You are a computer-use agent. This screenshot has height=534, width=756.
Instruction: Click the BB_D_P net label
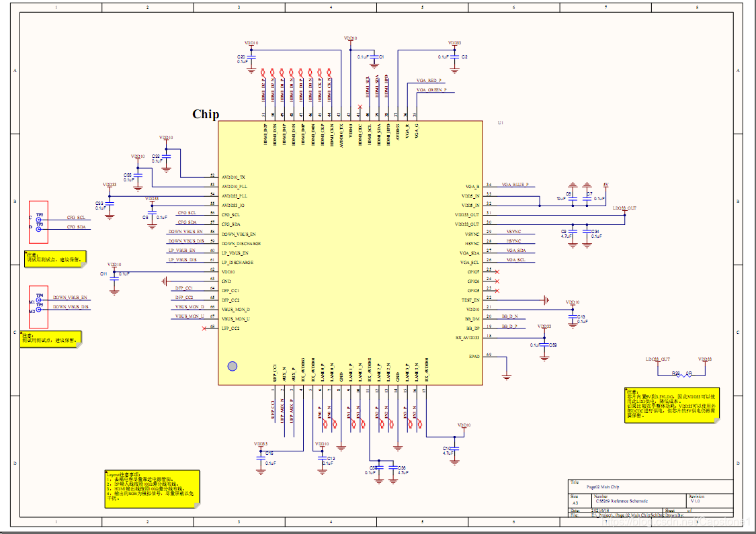(x=509, y=326)
